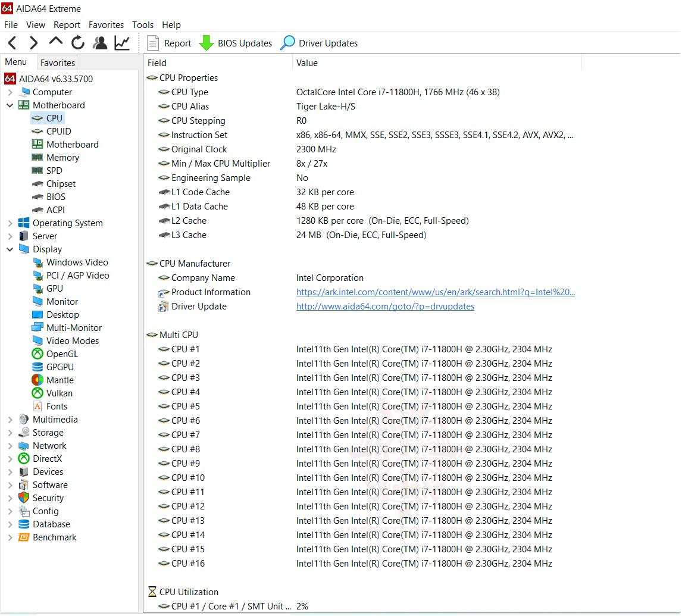Open the Desktop page icon
The image size is (682, 616).
[x=38, y=314]
